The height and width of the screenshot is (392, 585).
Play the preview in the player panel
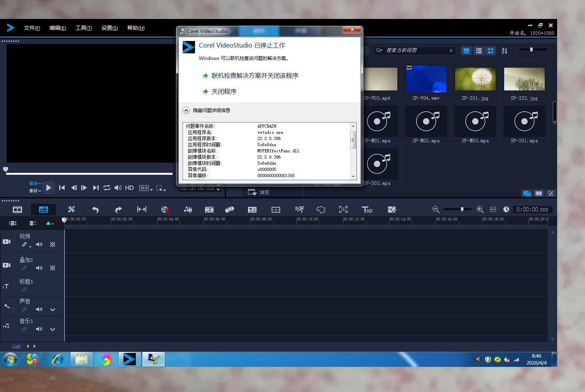click(48, 188)
